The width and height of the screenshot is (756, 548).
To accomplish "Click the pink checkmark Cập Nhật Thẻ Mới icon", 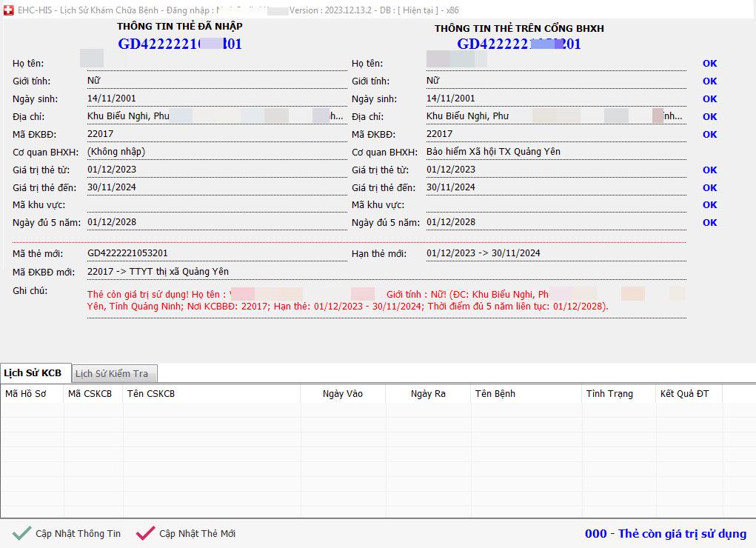I will point(146,533).
